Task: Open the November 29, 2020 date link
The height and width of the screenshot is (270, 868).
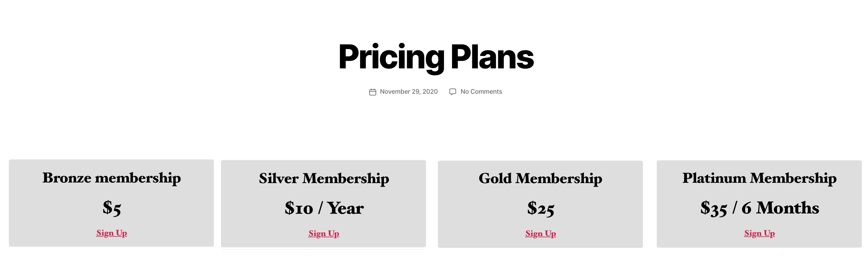Action: (x=408, y=92)
